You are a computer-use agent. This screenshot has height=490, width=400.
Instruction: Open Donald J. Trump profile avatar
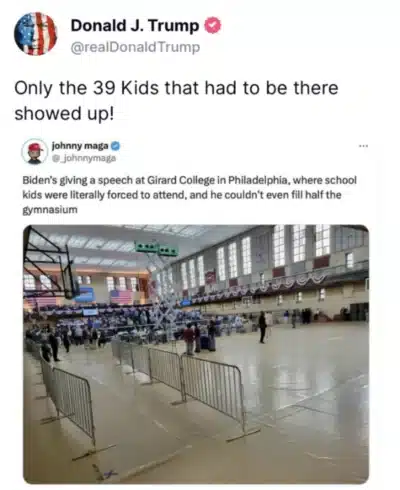coord(35,34)
